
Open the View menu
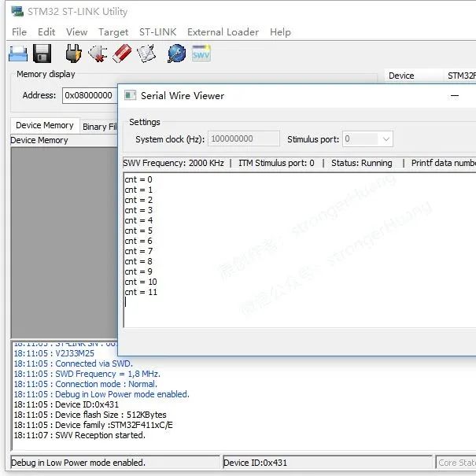point(76,32)
